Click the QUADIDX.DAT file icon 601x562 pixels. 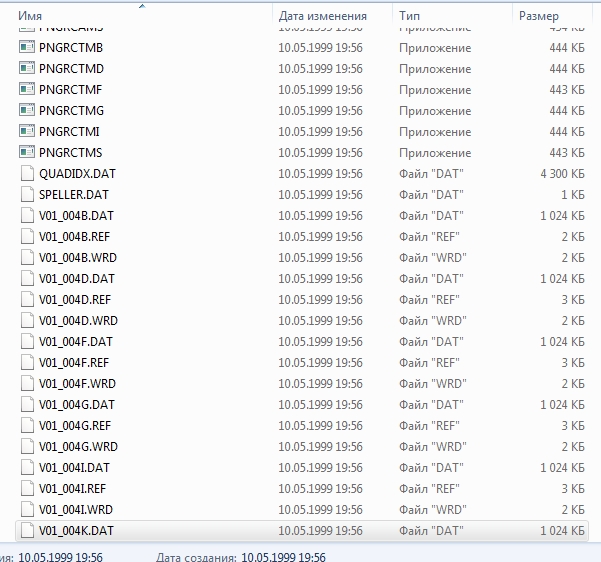pyautogui.click(x=27, y=174)
